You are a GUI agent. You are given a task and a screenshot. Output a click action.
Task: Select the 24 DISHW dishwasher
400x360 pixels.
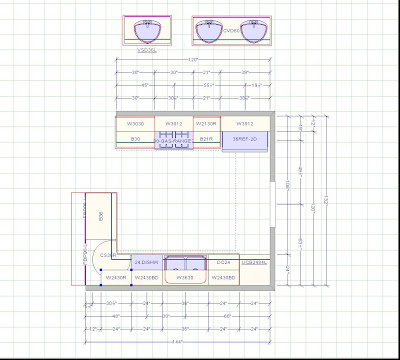(x=147, y=262)
